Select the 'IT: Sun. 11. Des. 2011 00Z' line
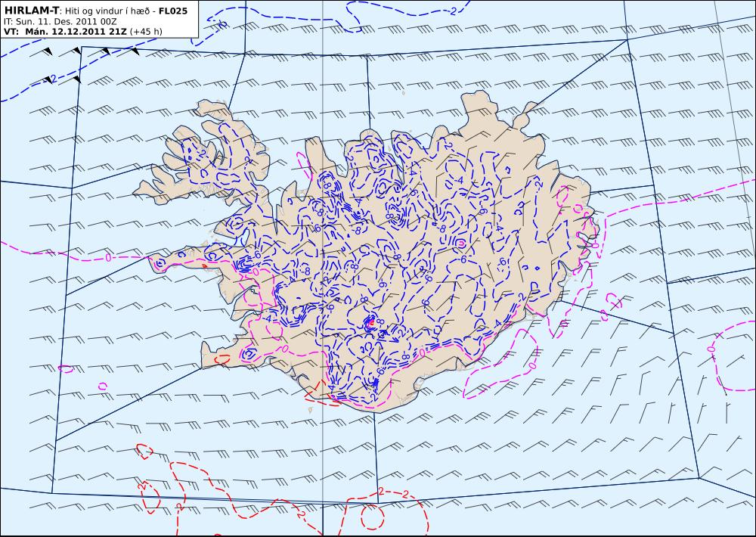Image resolution: width=756 pixels, height=537 pixels. coord(60,22)
